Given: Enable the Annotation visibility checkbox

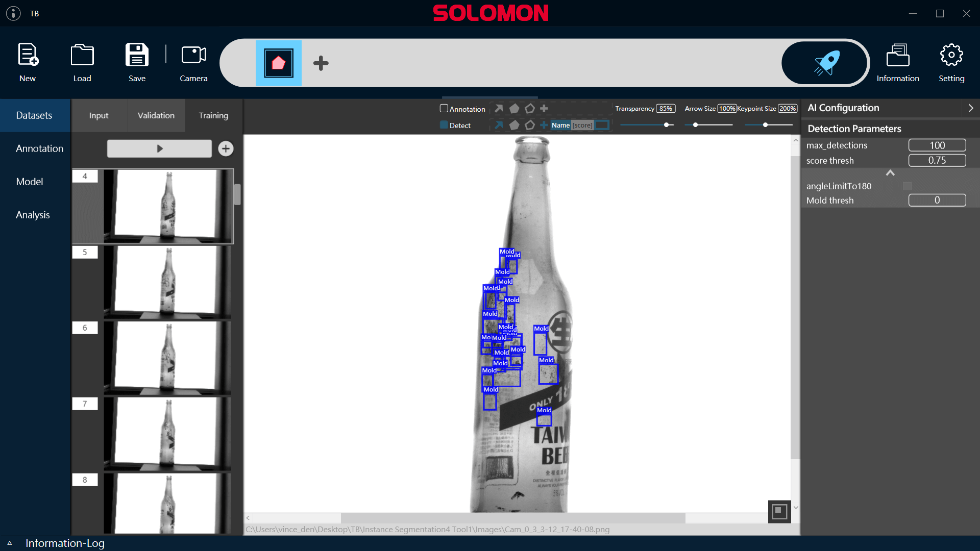Looking at the screenshot, I should [443, 108].
